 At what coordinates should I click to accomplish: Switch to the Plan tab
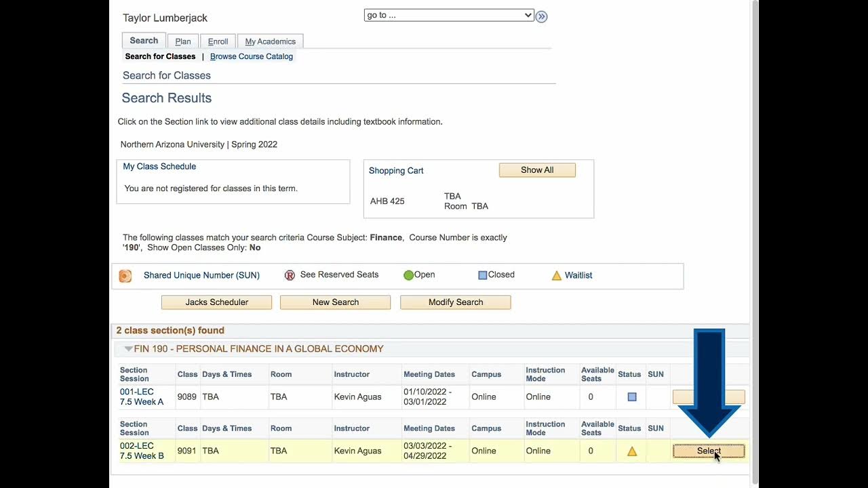click(x=183, y=41)
